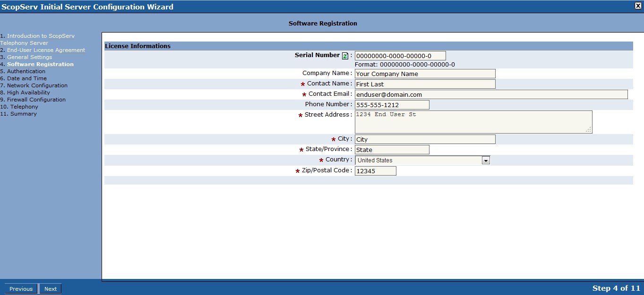The height and width of the screenshot is (295, 644).
Task: Click the serial number refresh icon
Action: (x=345, y=56)
